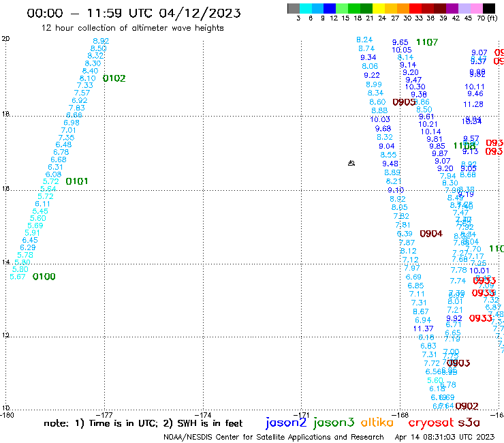
Task: Select the yellow legend color swatch
Action: click(378, 8)
